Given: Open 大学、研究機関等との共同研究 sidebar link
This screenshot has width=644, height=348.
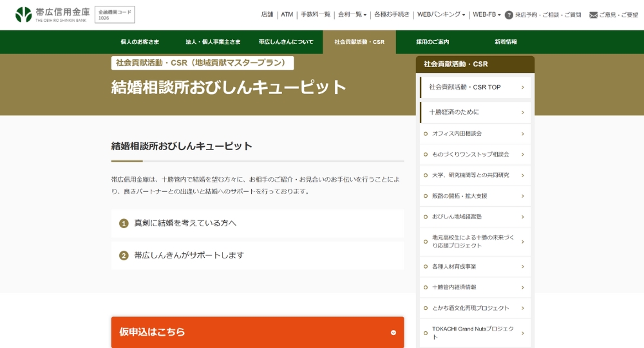Looking at the screenshot, I should tap(475, 175).
